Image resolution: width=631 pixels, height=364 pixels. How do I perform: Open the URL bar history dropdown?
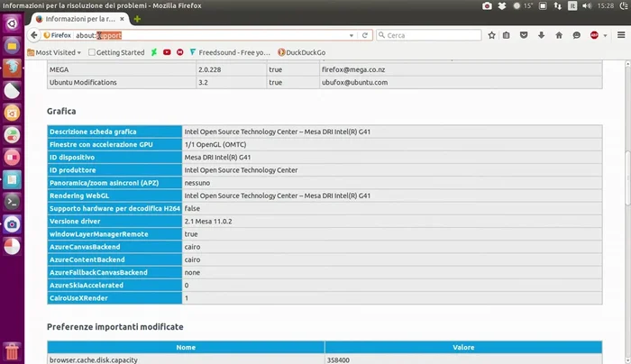point(352,35)
